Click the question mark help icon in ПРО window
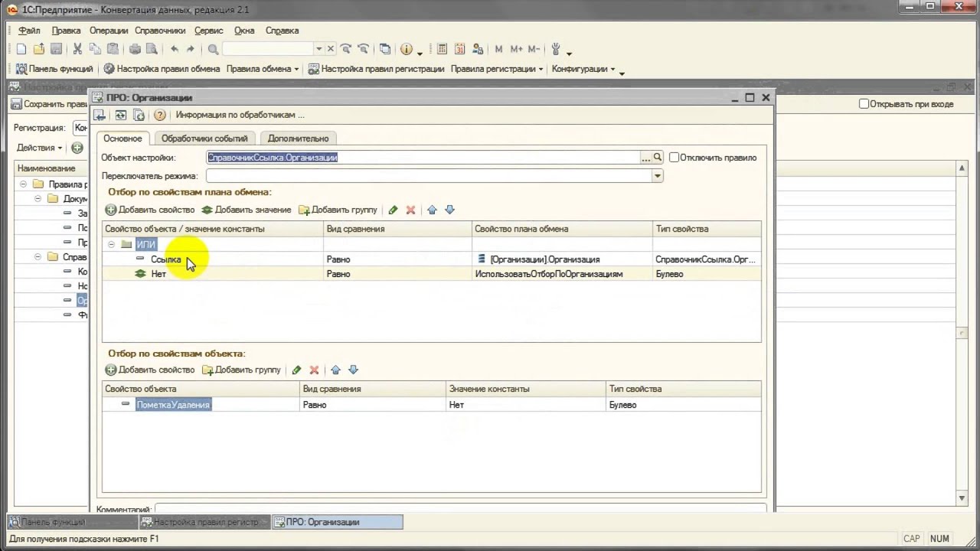Image resolution: width=980 pixels, height=551 pixels. [159, 115]
